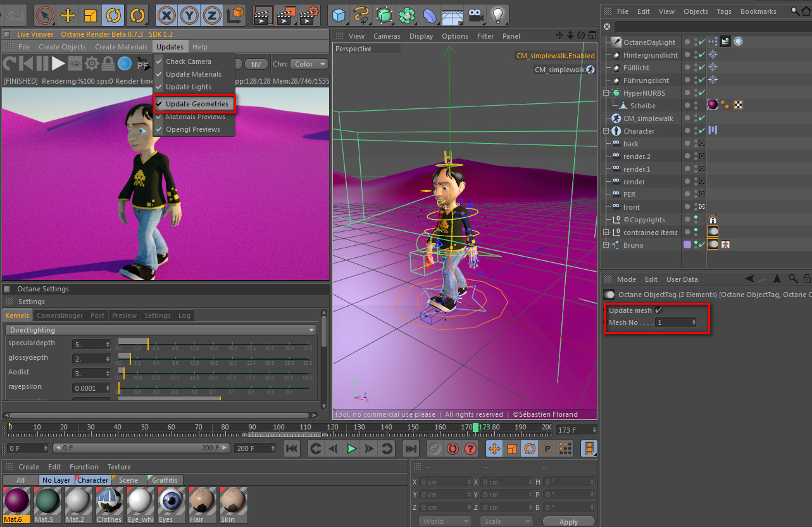Screen dimensions: 812x527
Task: Expand the contrained items group
Action: [x=606, y=232]
